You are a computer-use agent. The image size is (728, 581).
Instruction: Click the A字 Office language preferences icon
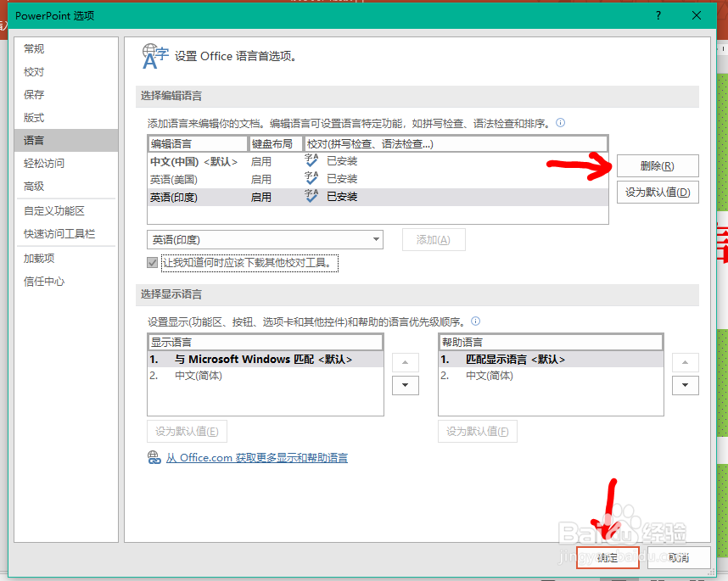[x=155, y=54]
